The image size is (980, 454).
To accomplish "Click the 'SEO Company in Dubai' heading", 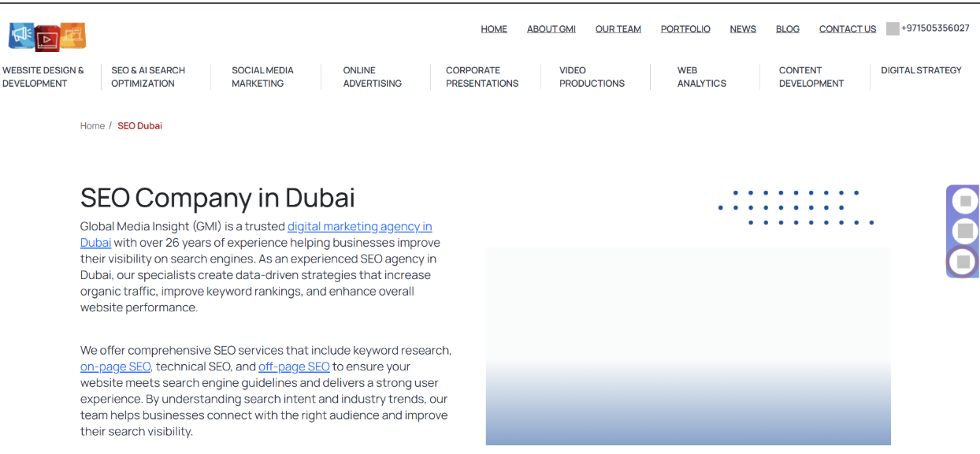I will (217, 197).
